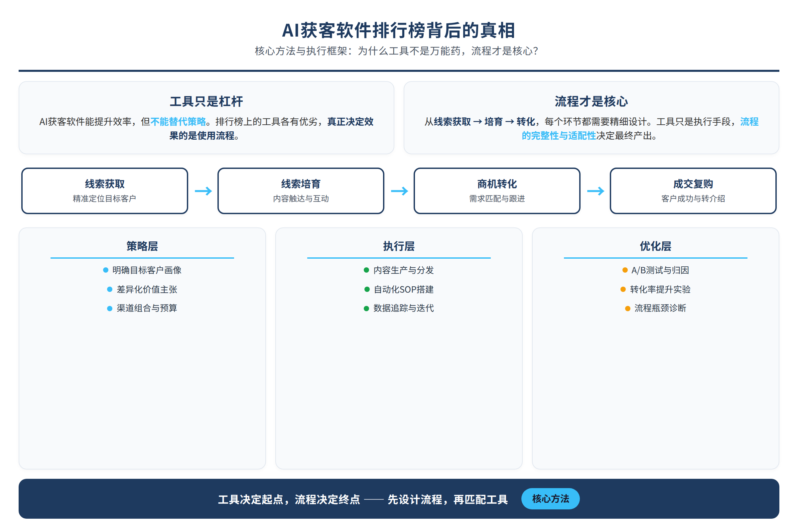Select the 线索培育 process box
Viewport: 798px width, 532px height.
pyautogui.click(x=301, y=191)
